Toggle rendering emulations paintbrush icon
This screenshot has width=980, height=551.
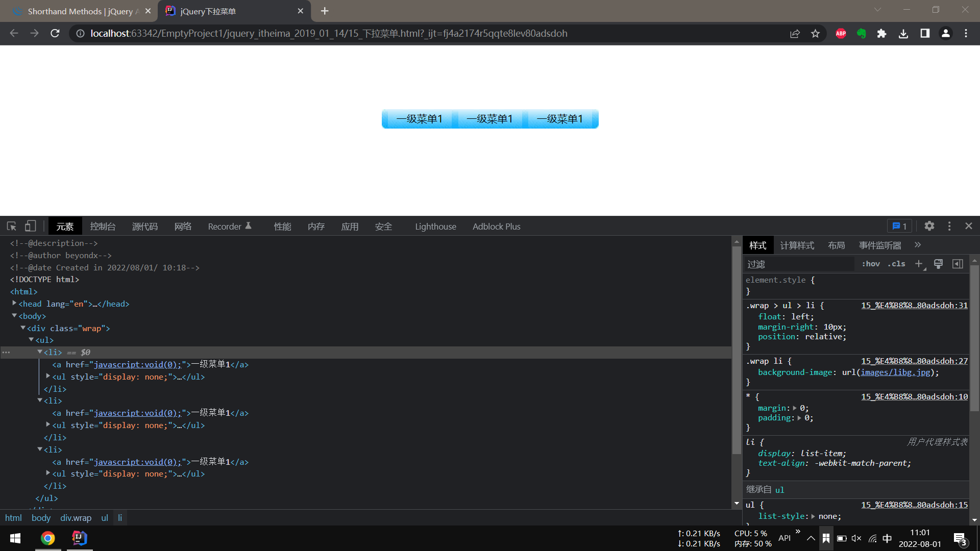click(938, 264)
